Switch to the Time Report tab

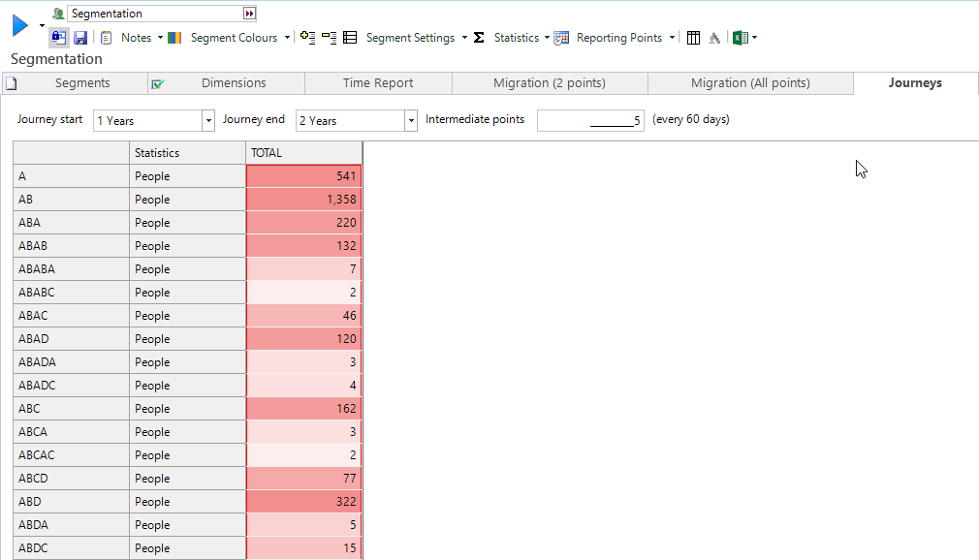378,83
